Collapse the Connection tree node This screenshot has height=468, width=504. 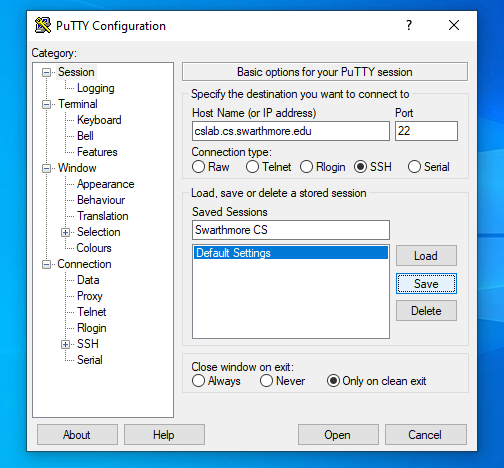[x=46, y=264]
